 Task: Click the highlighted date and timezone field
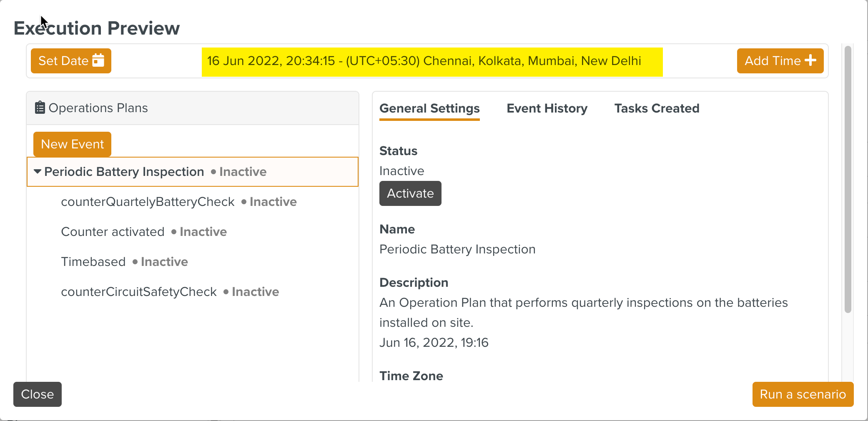[432, 61]
